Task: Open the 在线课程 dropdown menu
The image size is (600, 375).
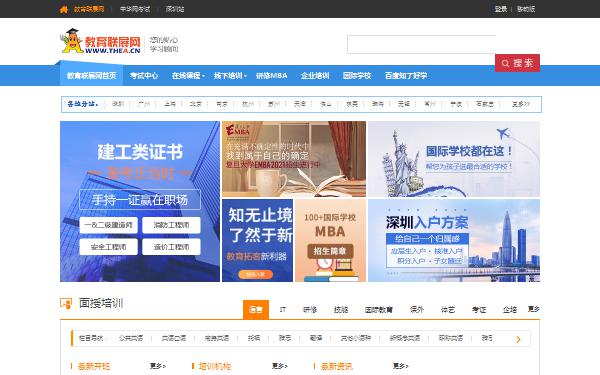Action: pyautogui.click(x=188, y=76)
